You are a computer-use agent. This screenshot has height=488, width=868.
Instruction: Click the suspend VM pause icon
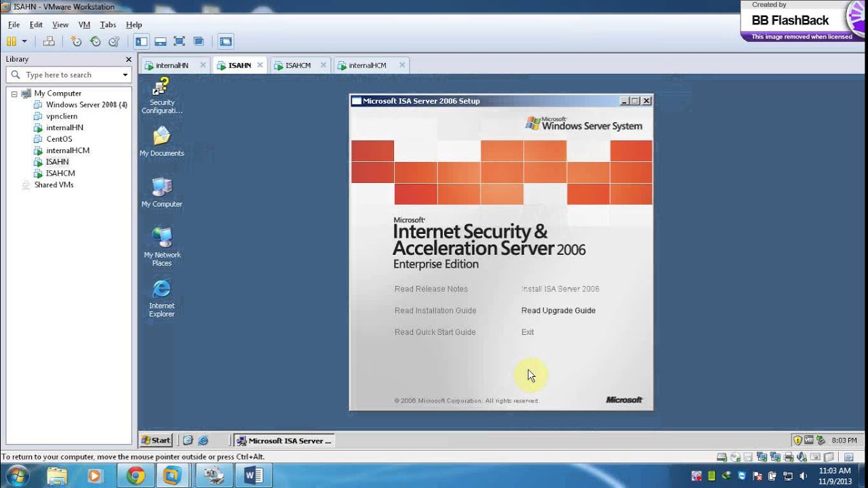[x=12, y=41]
